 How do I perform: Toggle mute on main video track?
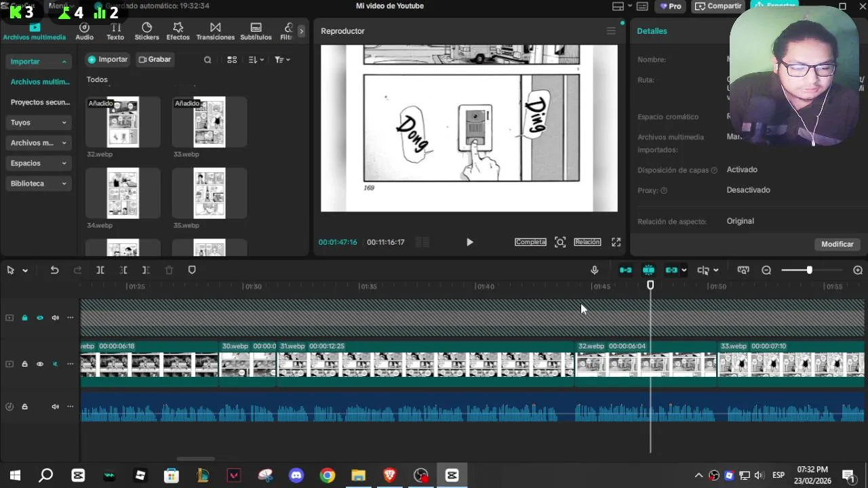55,364
